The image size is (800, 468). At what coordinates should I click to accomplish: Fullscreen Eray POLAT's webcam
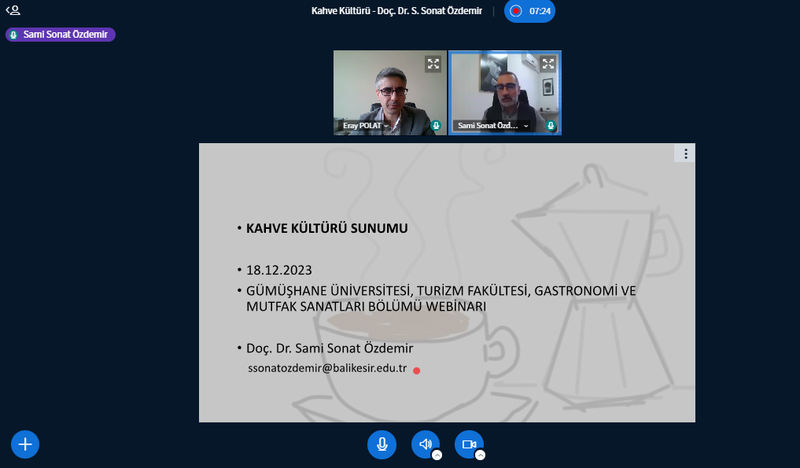[433, 64]
